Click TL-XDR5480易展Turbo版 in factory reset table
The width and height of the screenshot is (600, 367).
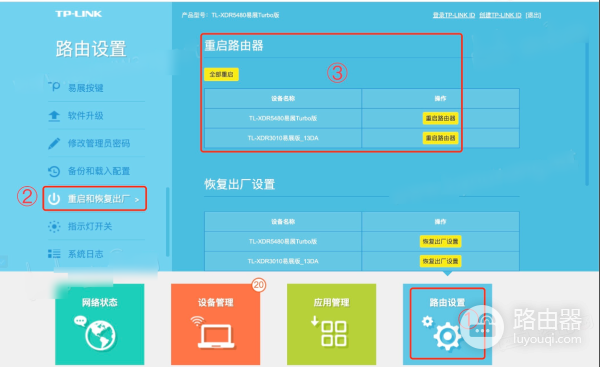point(283,241)
